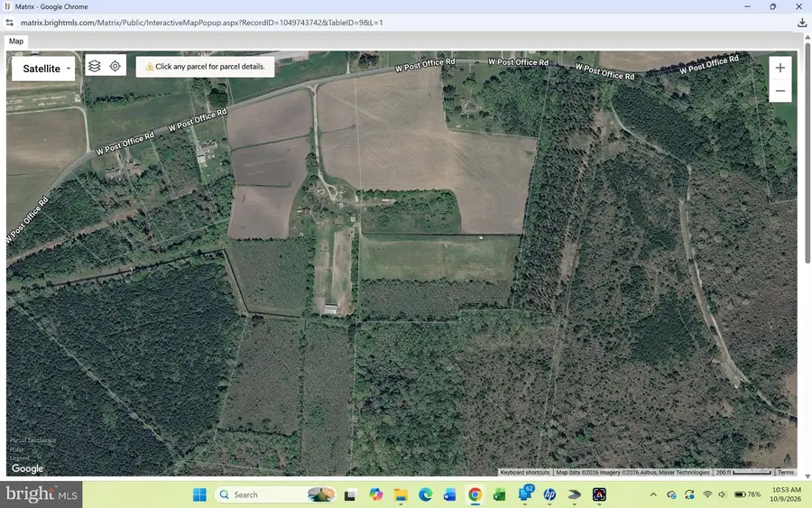This screenshot has width=812, height=508.
Task: Switch to Google Chrome in the taskbar
Action: point(475,494)
